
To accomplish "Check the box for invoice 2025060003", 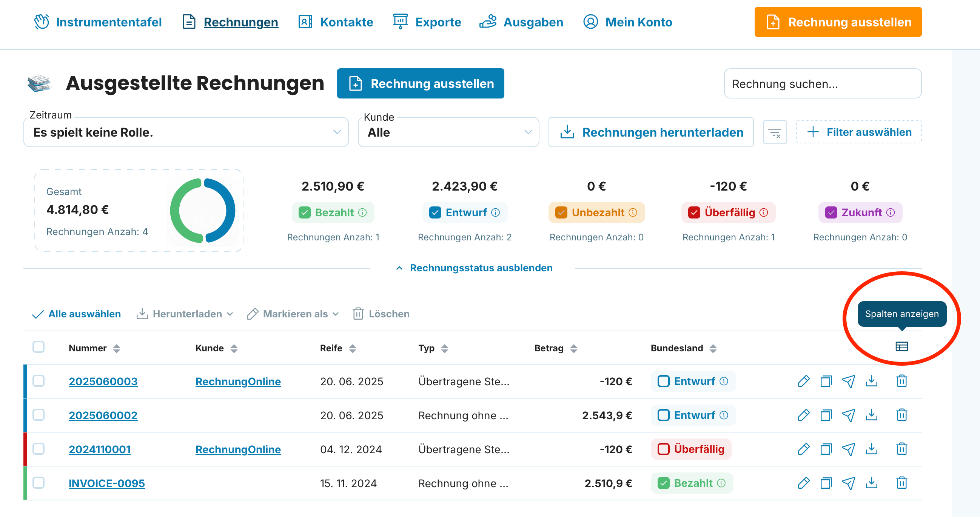I will pyautogui.click(x=39, y=381).
